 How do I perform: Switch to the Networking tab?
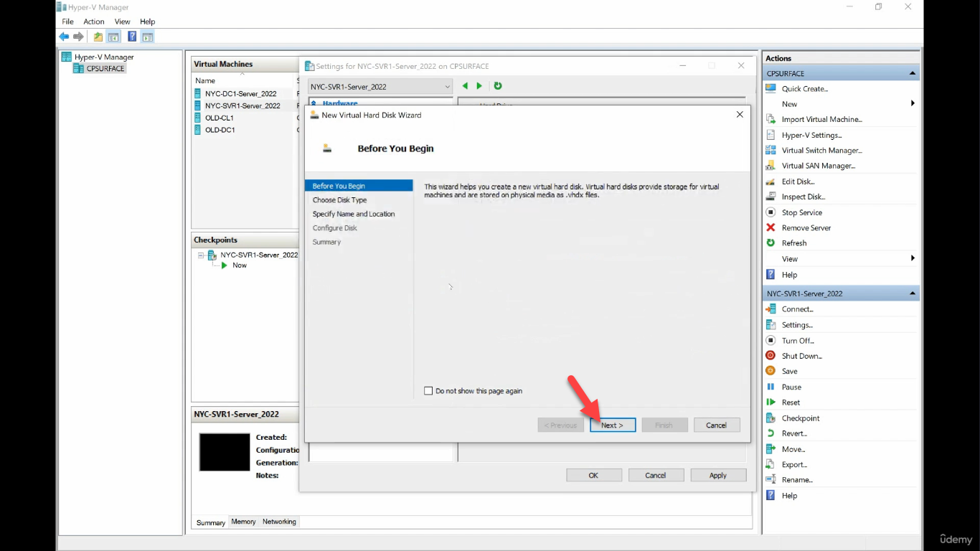(279, 522)
